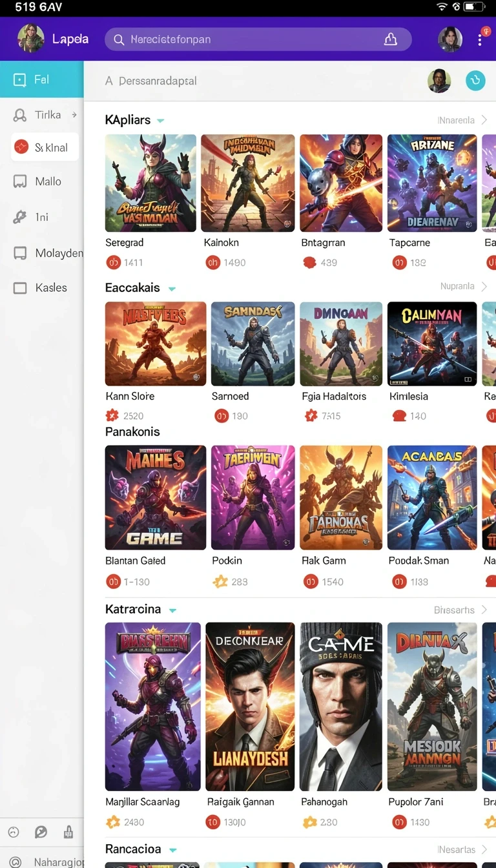This screenshot has height=868, width=496.
Task: Expand the Rancacioa dropdown arrow
Action: (x=173, y=851)
